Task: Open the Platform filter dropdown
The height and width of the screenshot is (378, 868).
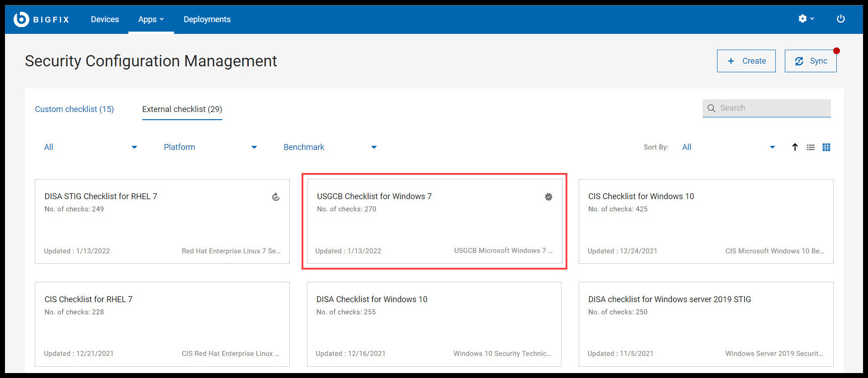Action: (x=210, y=147)
